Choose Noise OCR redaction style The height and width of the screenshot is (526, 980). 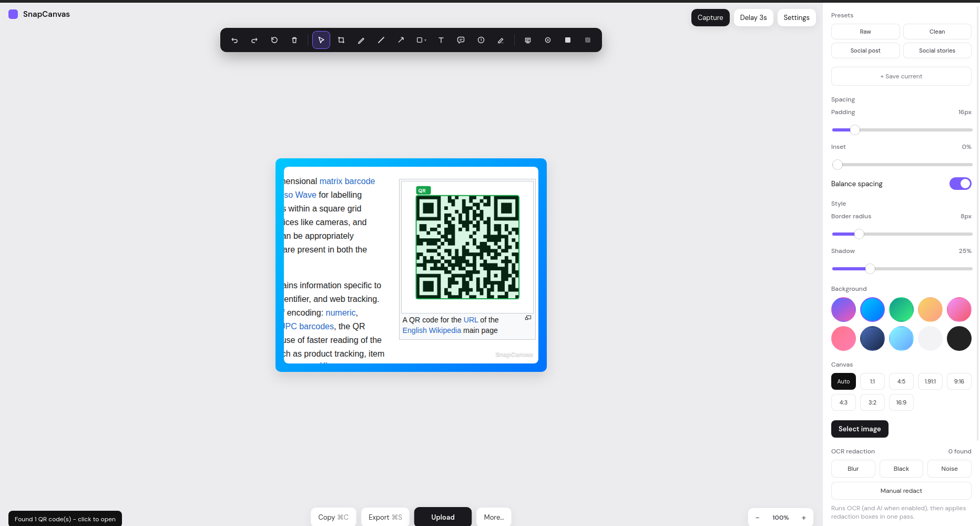pyautogui.click(x=949, y=469)
